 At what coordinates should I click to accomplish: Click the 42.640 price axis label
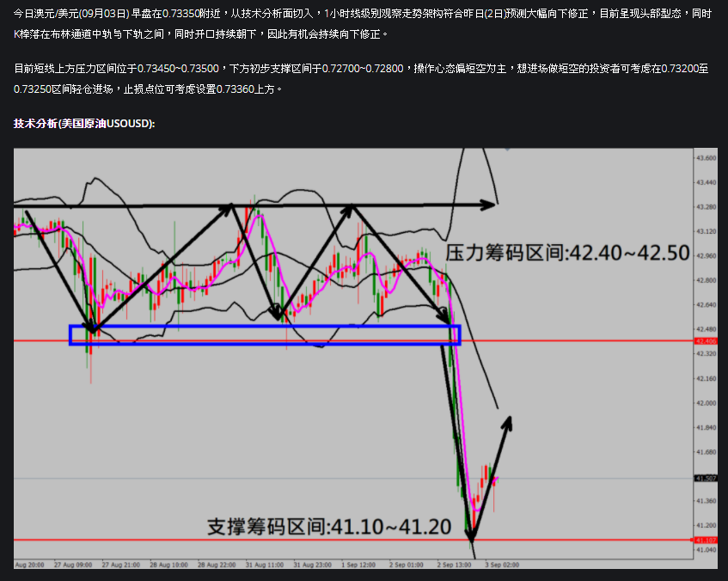click(x=706, y=305)
